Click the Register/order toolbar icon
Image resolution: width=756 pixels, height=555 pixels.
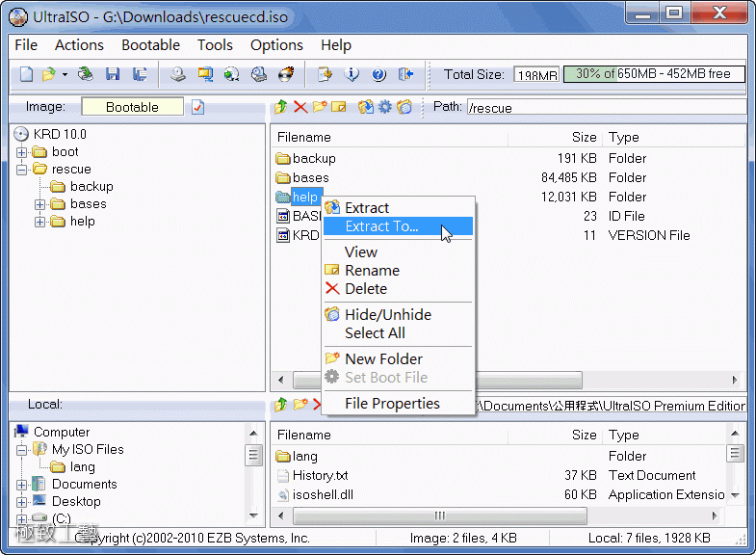[325, 74]
